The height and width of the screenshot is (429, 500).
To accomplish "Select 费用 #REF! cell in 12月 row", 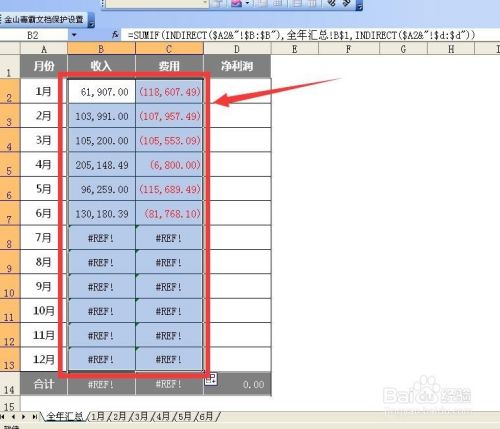I will pos(169,359).
